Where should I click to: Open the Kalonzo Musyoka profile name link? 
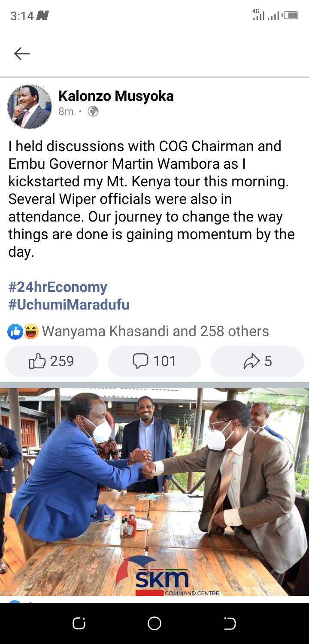pos(116,96)
